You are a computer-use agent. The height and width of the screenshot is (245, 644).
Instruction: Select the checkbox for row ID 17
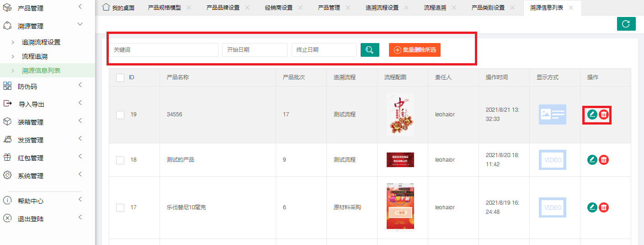(120, 208)
